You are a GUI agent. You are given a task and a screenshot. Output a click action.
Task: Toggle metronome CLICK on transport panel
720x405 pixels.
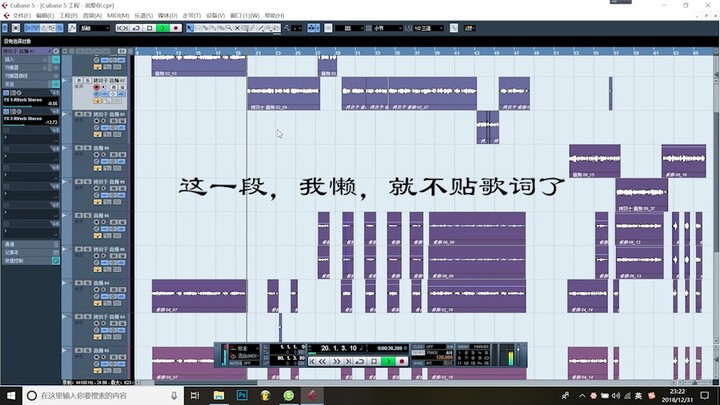[x=418, y=347]
